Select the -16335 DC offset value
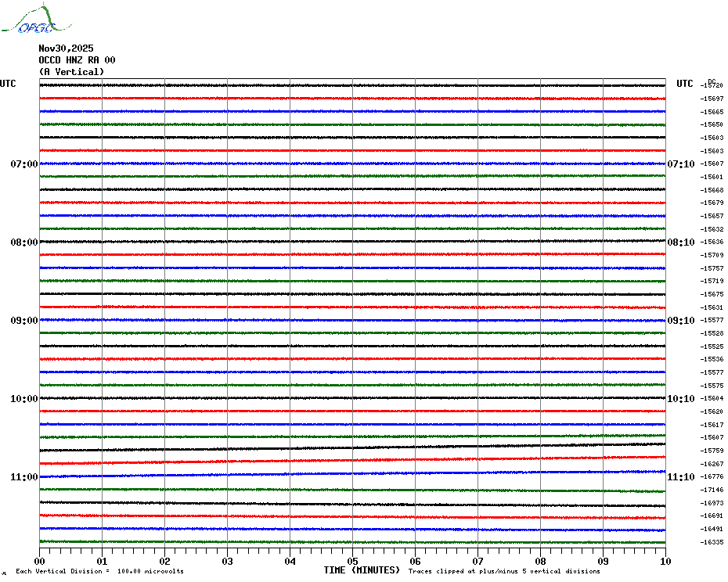 click(712, 542)
